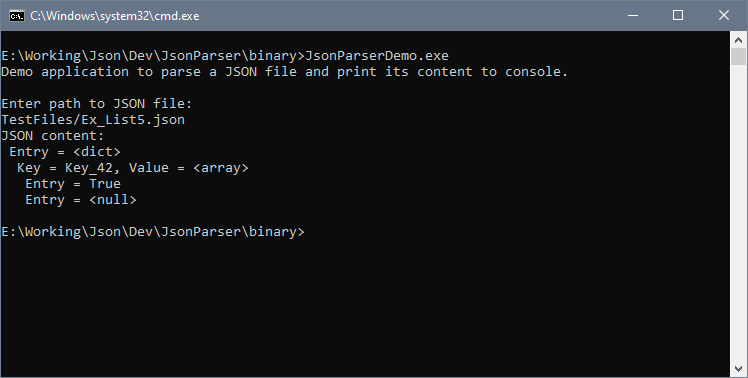
Task: Click the demo application description line
Action: click(x=285, y=72)
